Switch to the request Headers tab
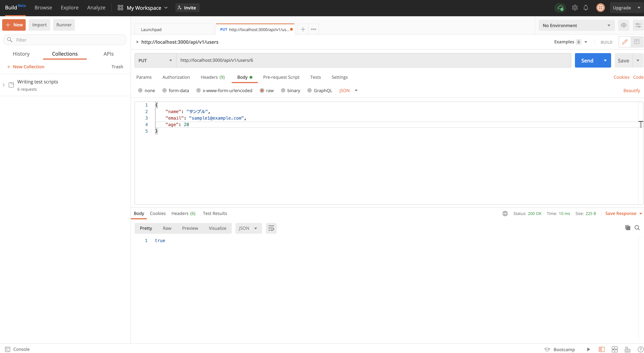The width and height of the screenshot is (644, 353). point(212,77)
